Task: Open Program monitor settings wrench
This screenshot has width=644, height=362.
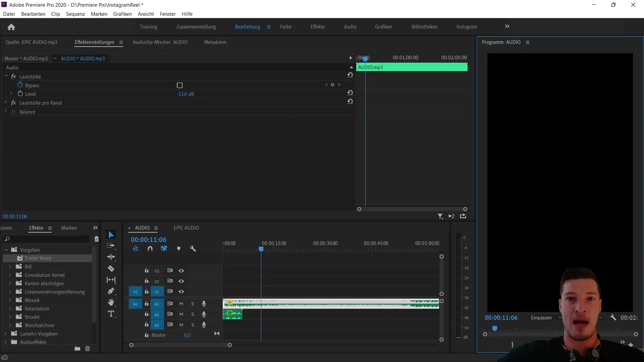Action: pos(613,317)
